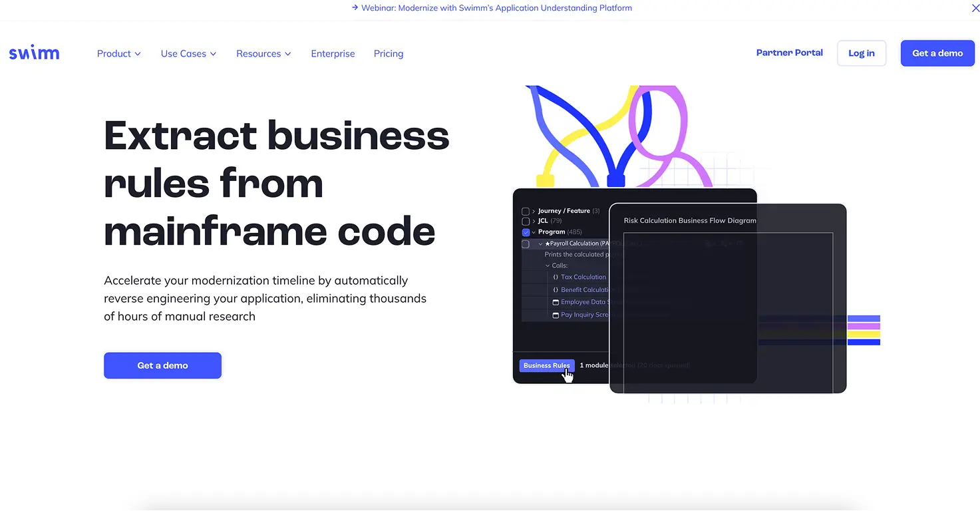The height and width of the screenshot is (511, 980).
Task: Click the Log in button
Action: pyautogui.click(x=862, y=53)
